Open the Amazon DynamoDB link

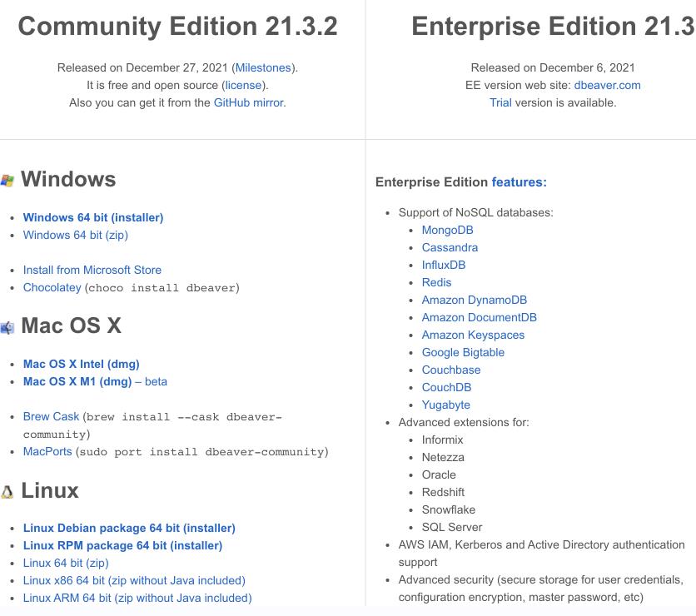pos(474,300)
